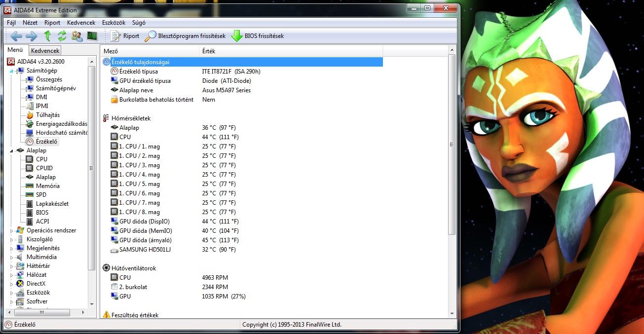Select the ACPI tree item
644x334 pixels.
[42, 222]
